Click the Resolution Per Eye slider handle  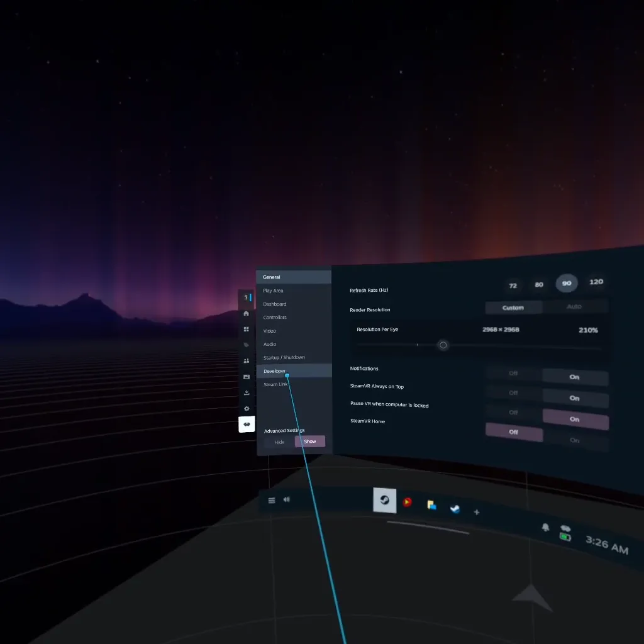point(443,345)
